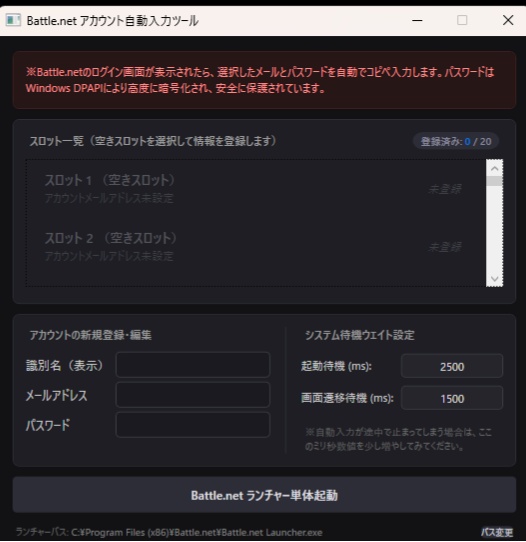Click the スロット一覧 heading text
The image size is (526, 542).
153,141
